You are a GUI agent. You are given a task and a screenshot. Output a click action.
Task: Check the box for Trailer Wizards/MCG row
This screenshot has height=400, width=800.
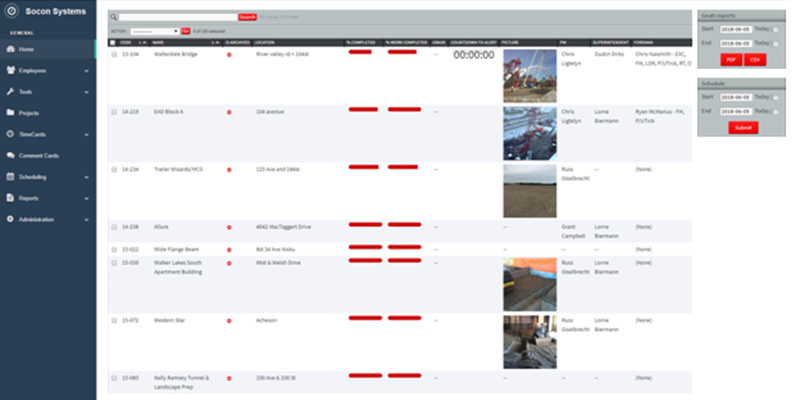point(114,169)
